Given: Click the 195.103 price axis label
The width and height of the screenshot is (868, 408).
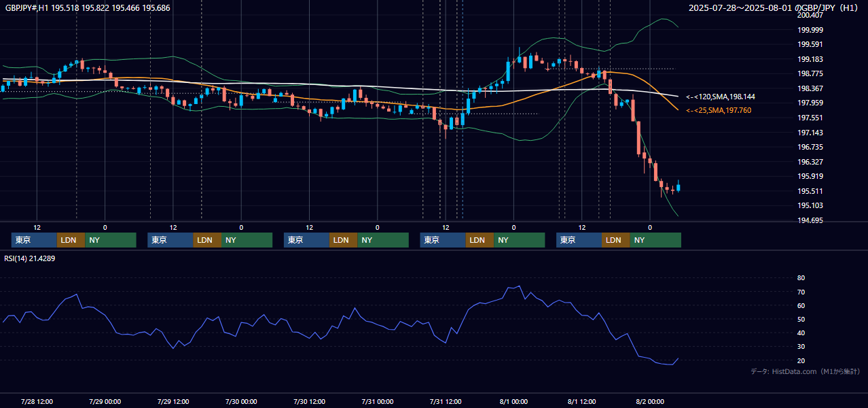Looking at the screenshot, I should pyautogui.click(x=810, y=206).
